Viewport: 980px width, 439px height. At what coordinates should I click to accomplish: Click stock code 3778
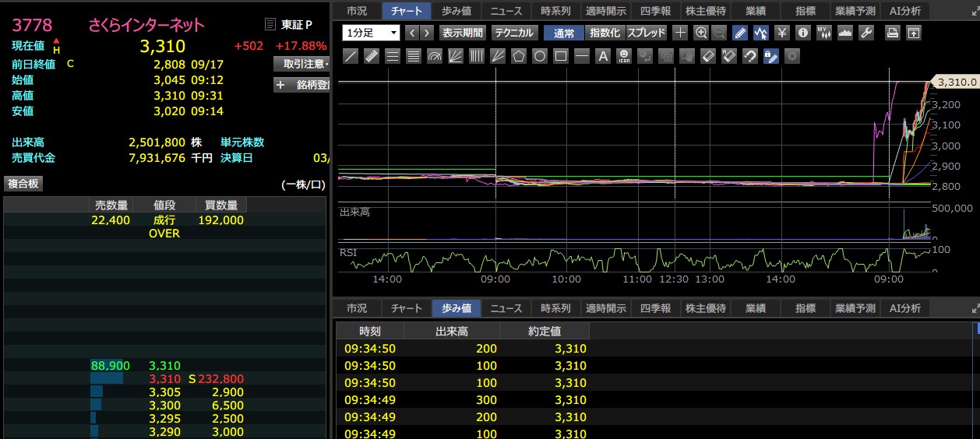tap(32, 25)
